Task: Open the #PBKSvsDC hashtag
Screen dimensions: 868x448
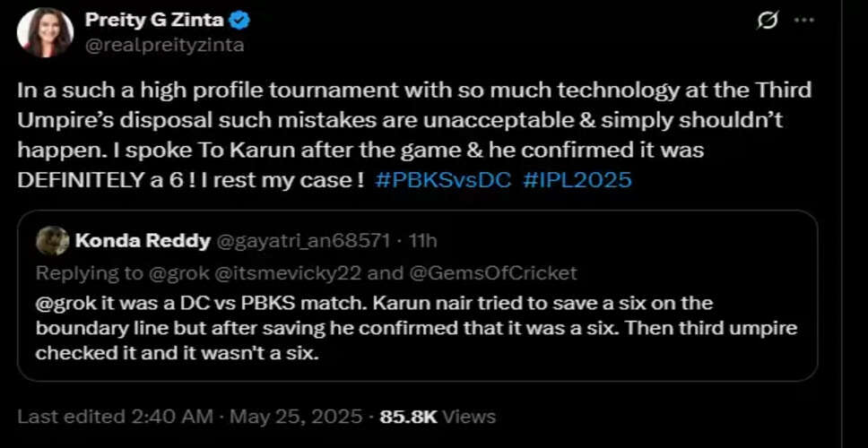Action: (444, 179)
